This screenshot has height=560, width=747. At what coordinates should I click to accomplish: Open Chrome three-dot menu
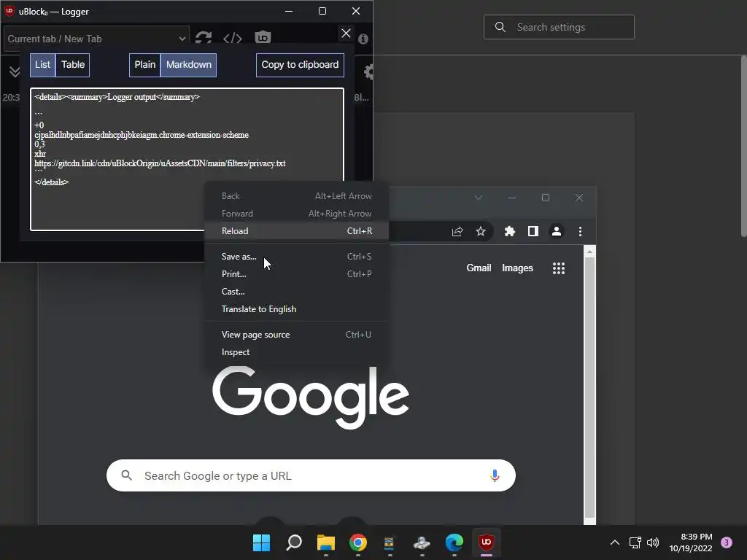coord(580,231)
